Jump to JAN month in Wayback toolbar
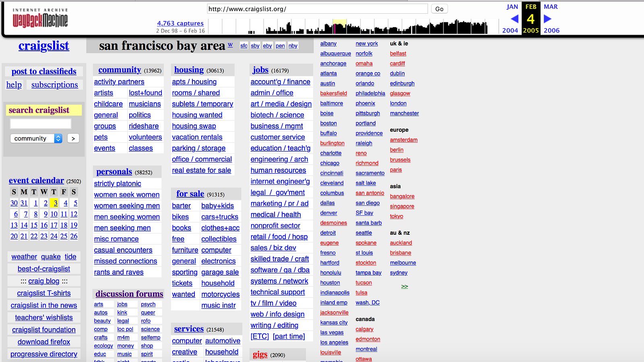 point(512,7)
